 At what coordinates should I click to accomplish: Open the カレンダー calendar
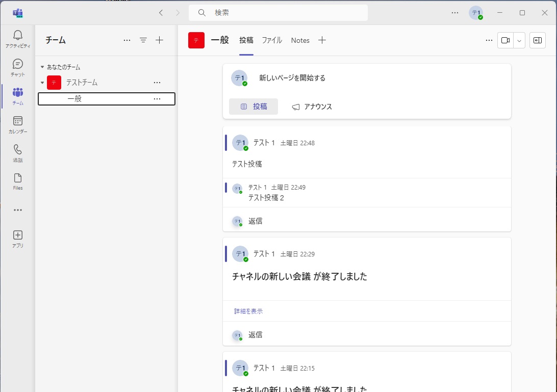coord(18,125)
